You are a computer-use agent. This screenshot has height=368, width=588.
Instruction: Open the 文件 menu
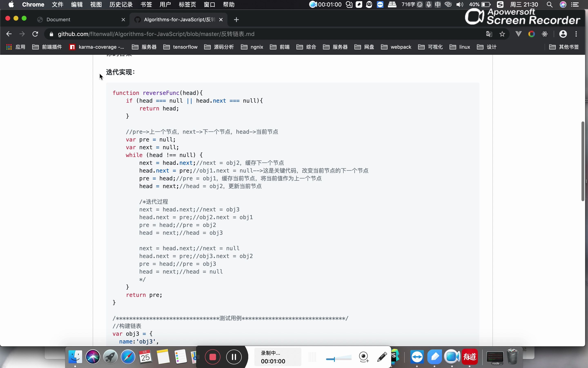pyautogui.click(x=58, y=5)
